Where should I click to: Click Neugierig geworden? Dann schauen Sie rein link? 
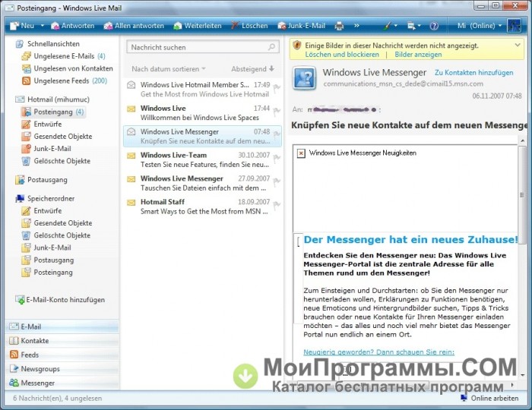click(378, 352)
